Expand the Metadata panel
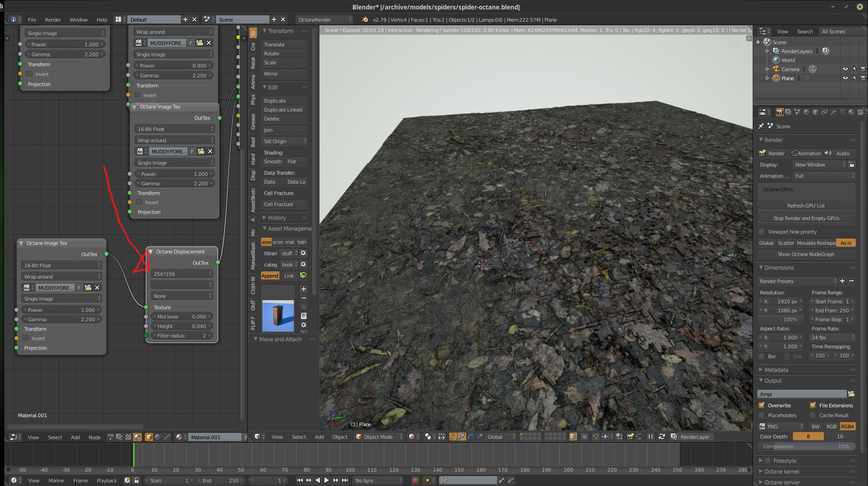868x486 pixels. pyautogui.click(x=776, y=369)
